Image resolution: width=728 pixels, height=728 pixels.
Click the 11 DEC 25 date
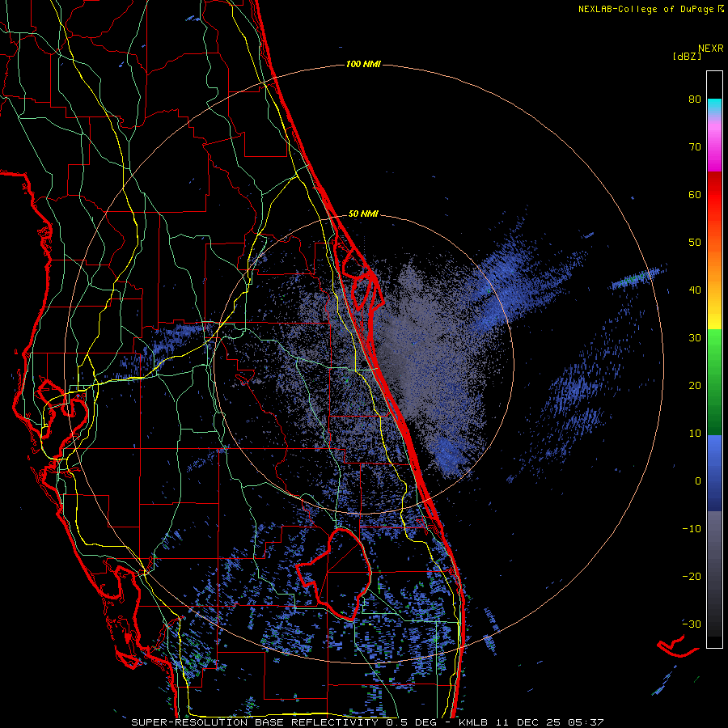(x=529, y=722)
